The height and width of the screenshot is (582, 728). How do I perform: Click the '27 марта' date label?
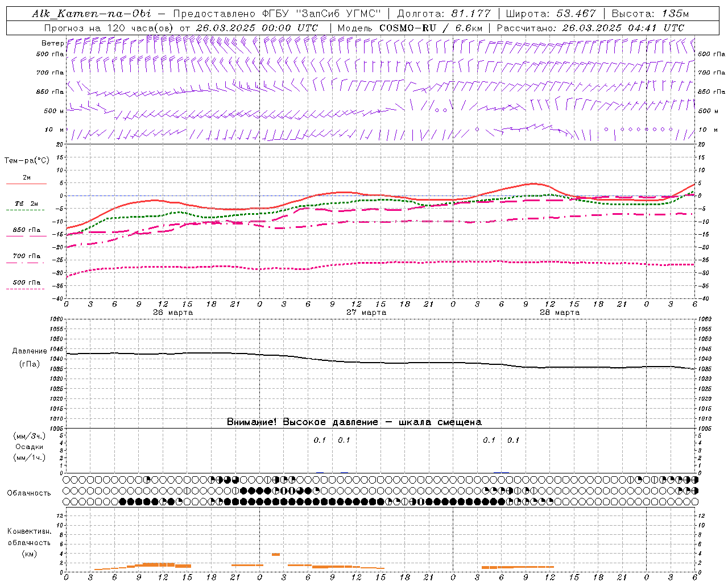click(x=366, y=313)
